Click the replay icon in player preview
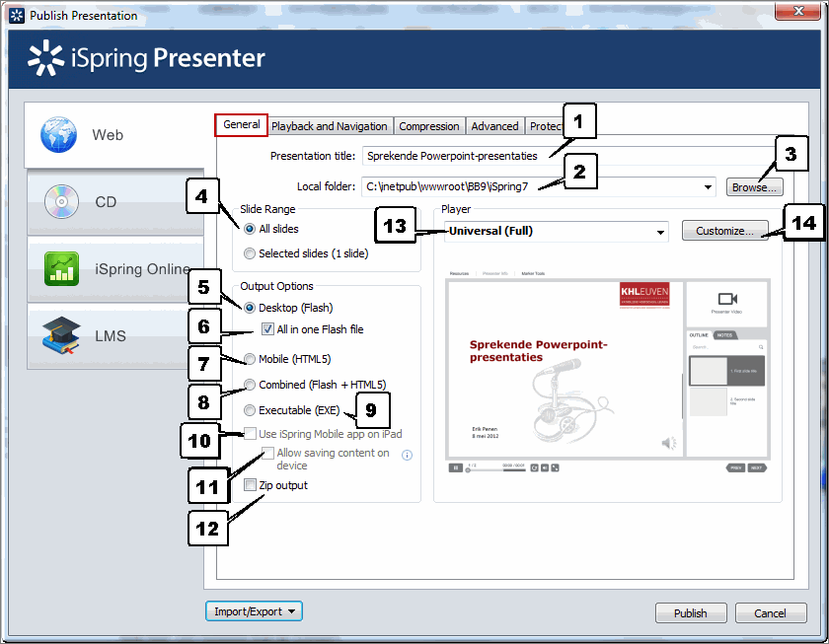The height and width of the screenshot is (644, 829). click(535, 467)
